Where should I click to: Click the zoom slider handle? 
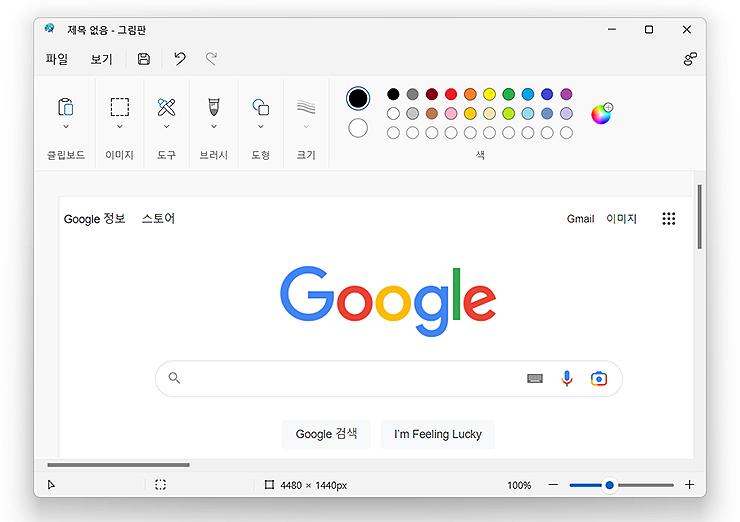pos(609,485)
